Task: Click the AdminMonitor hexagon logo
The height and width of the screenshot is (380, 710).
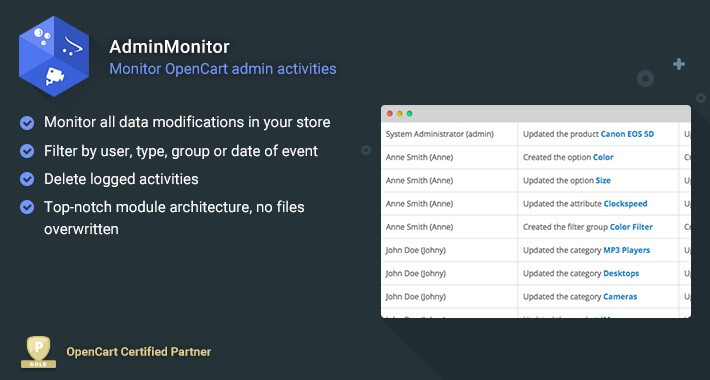Action: click(x=54, y=56)
